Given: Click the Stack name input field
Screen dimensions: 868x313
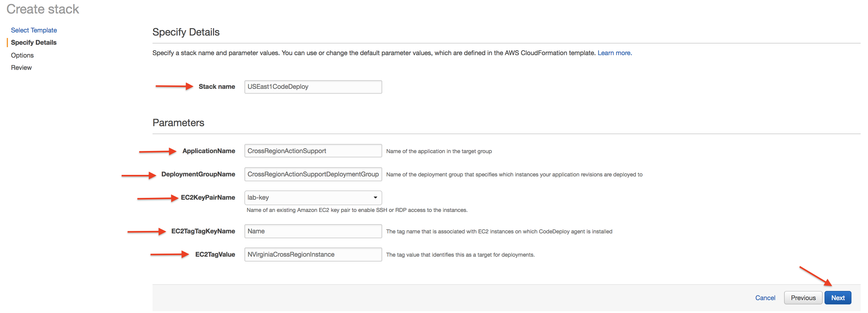Looking at the screenshot, I should [313, 87].
